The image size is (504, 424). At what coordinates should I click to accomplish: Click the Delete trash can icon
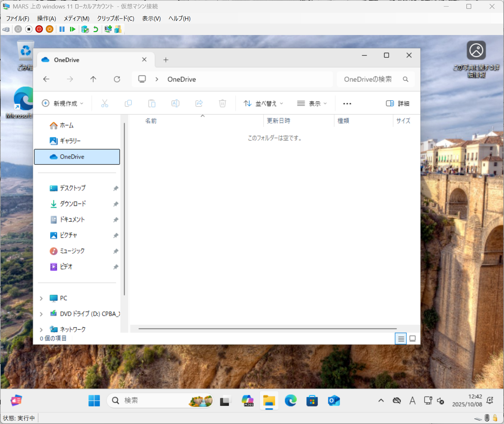click(x=222, y=103)
